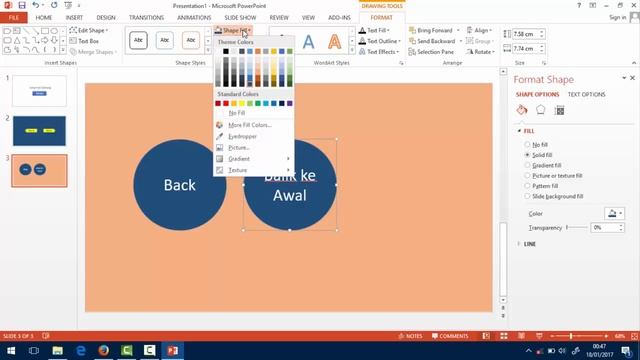Pick red standard color swatch
The width and height of the screenshot is (640, 360).
[226, 103]
